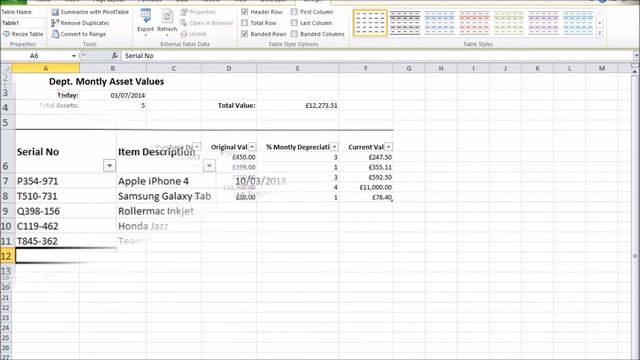
Task: Click cell containing C119-462
Action: click(65, 226)
